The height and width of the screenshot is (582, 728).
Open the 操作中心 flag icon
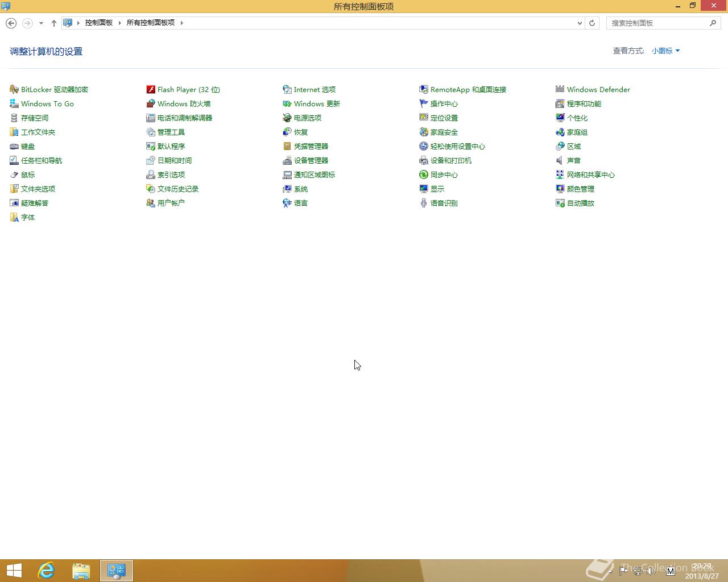tap(424, 103)
